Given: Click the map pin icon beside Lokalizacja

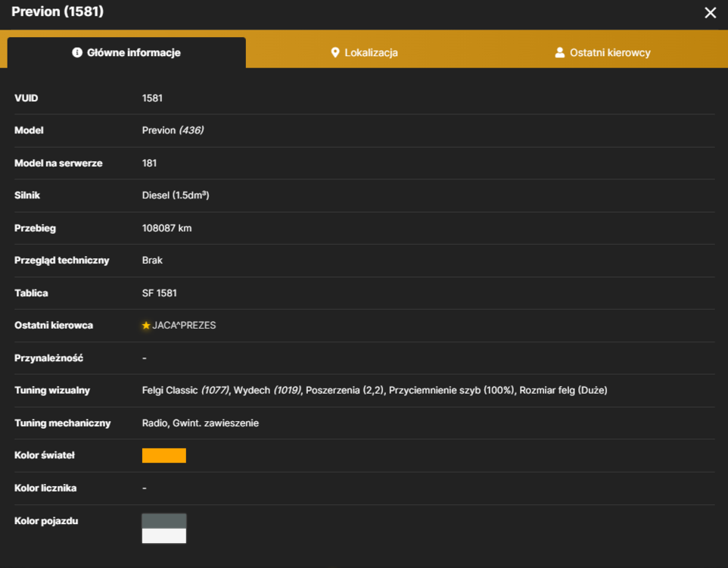Looking at the screenshot, I should pyautogui.click(x=334, y=52).
